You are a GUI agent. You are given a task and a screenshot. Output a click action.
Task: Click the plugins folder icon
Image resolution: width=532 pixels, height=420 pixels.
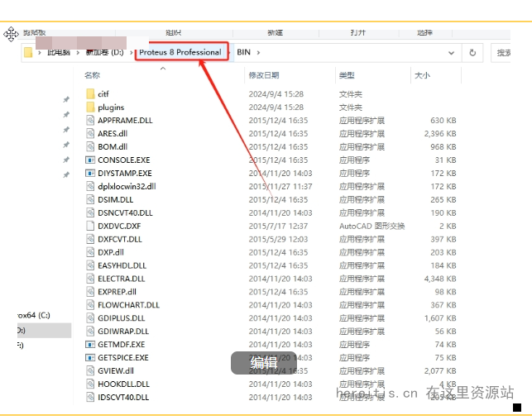tap(90, 107)
